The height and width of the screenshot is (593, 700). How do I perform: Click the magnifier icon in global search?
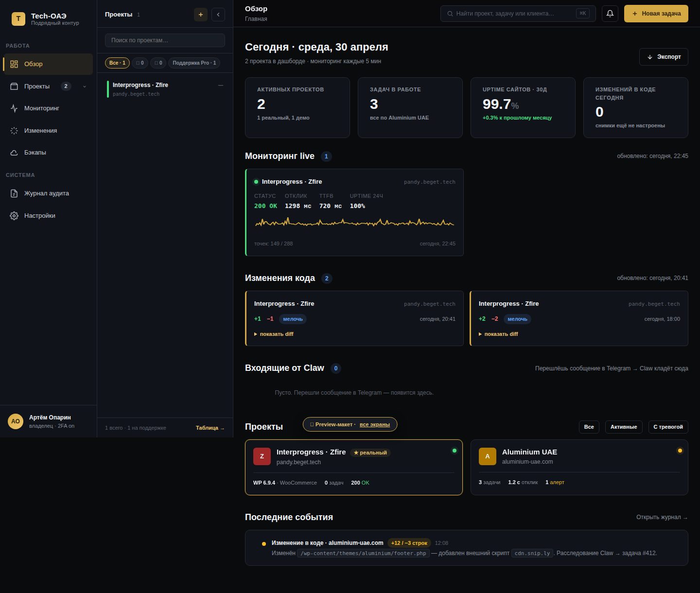coord(450,14)
